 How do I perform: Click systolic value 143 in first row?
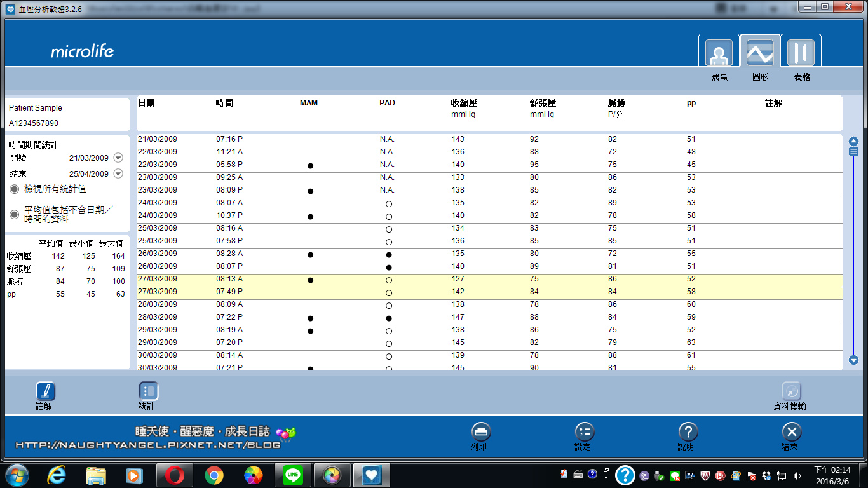coord(458,139)
